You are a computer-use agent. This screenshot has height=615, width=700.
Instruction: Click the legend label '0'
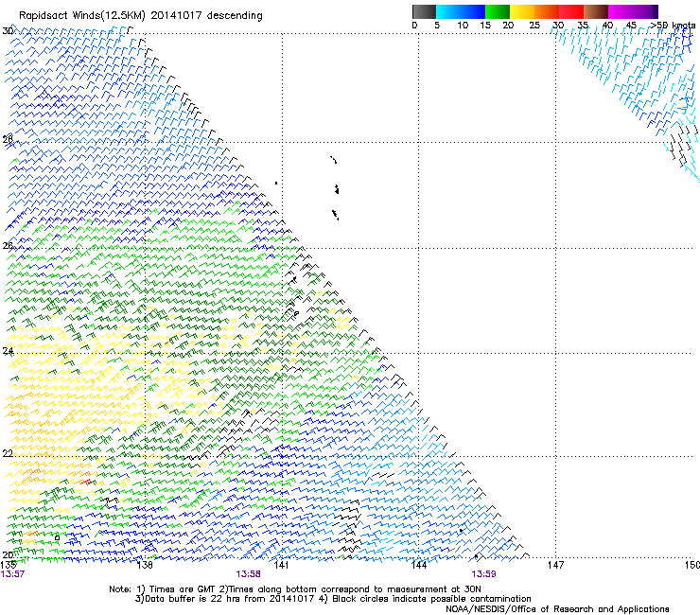point(414,26)
